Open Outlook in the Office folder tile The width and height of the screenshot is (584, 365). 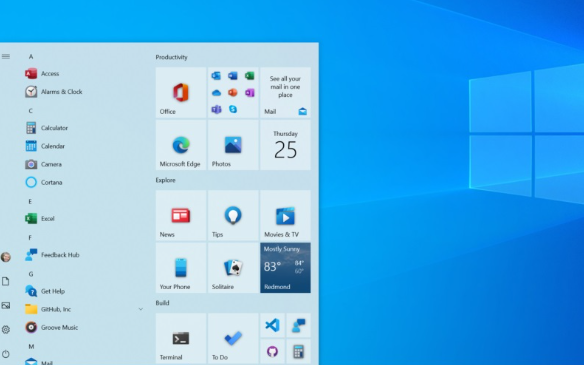pyautogui.click(x=216, y=76)
